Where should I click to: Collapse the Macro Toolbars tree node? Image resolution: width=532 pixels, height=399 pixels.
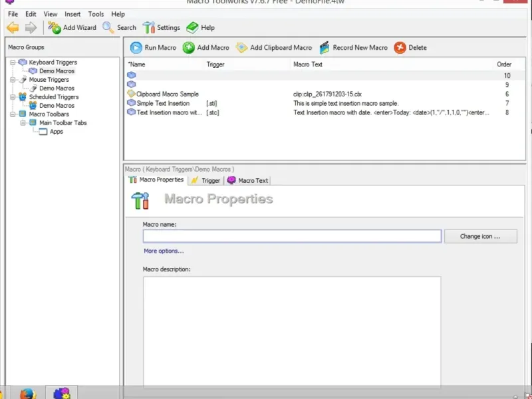click(13, 114)
